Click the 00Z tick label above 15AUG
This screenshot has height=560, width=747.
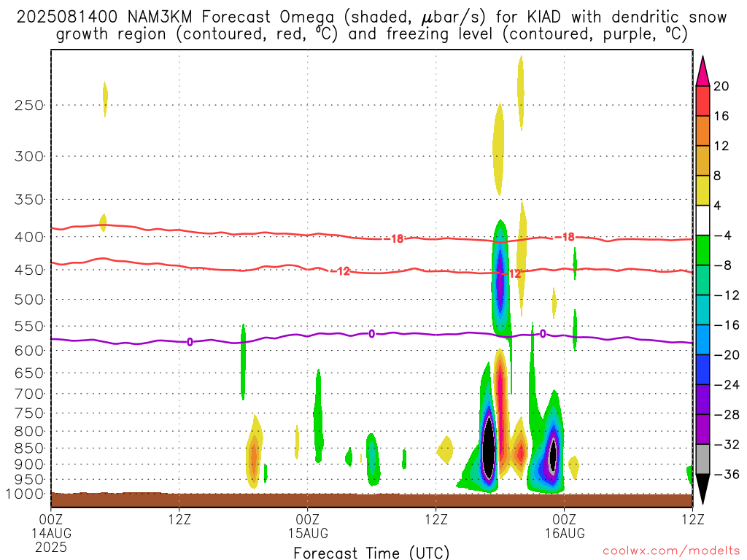[308, 519]
